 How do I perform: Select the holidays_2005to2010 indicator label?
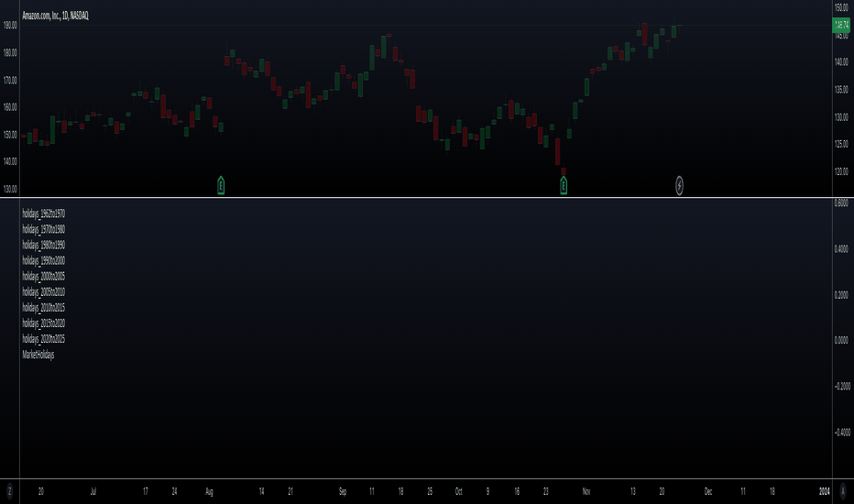pos(44,292)
